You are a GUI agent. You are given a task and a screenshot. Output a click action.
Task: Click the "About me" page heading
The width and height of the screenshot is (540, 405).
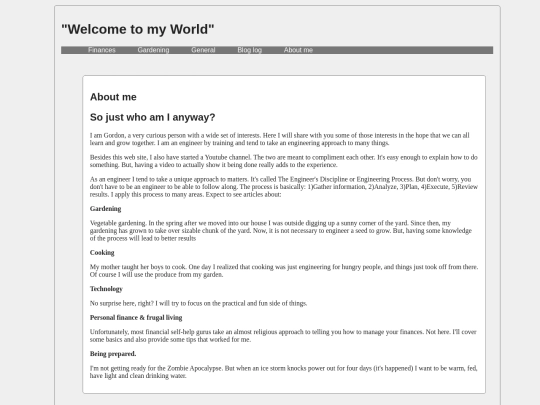pos(113,97)
